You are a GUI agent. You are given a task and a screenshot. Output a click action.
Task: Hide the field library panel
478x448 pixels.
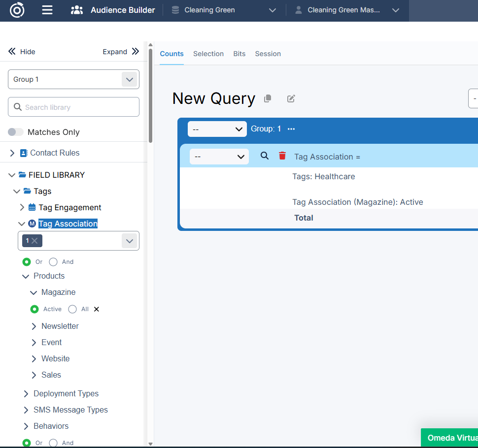[x=22, y=52]
